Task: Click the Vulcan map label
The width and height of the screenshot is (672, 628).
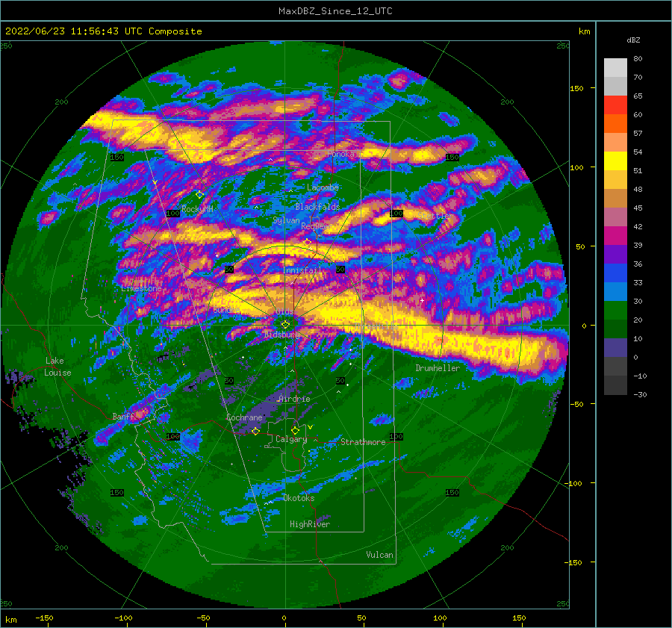Action: [x=379, y=555]
